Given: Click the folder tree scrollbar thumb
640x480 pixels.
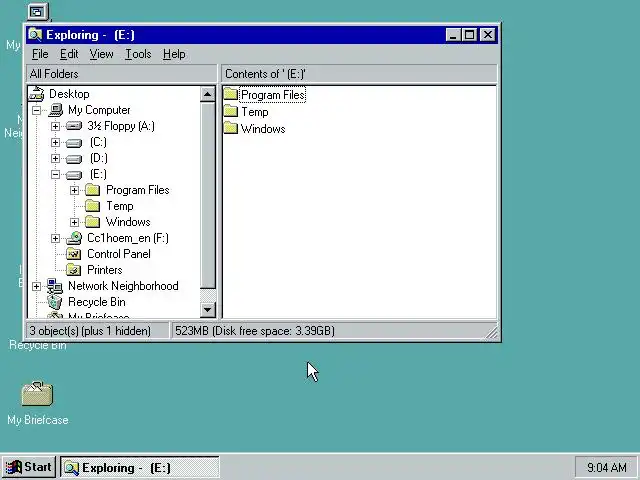Looking at the screenshot, I should (207, 196).
